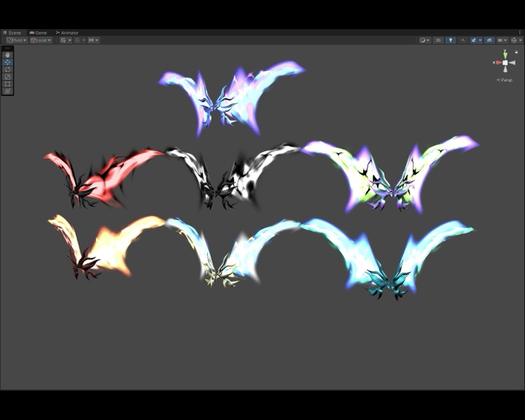Screen dimensions: 525x420
Task: Open the Local/Global handle rotation dropdown
Action: point(41,40)
